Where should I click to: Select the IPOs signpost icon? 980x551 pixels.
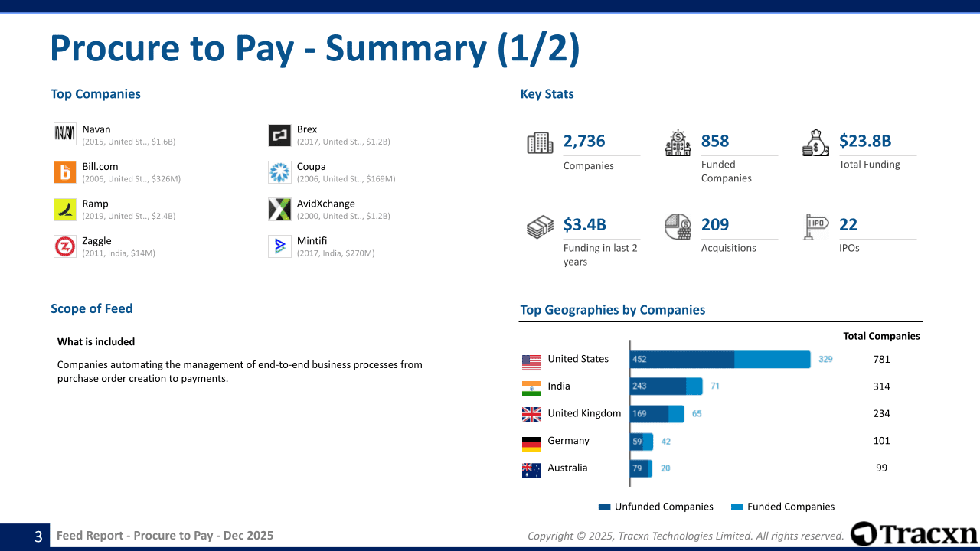(x=815, y=227)
